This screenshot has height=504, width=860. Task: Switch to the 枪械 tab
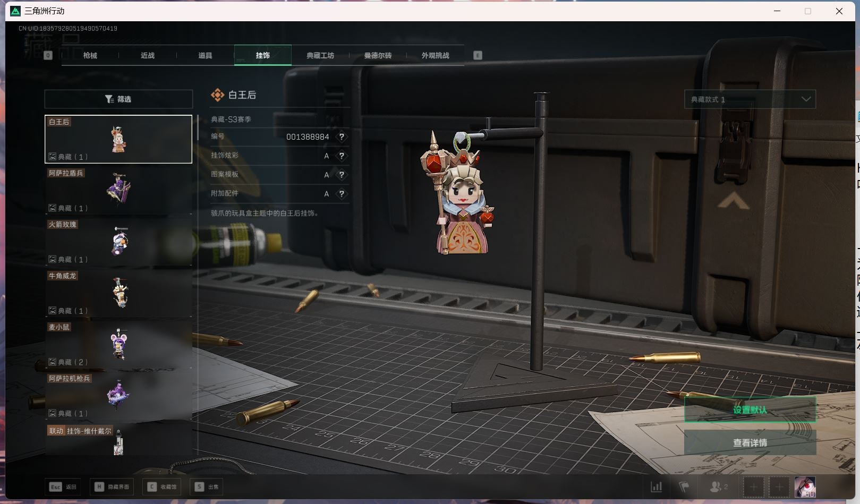tap(90, 56)
